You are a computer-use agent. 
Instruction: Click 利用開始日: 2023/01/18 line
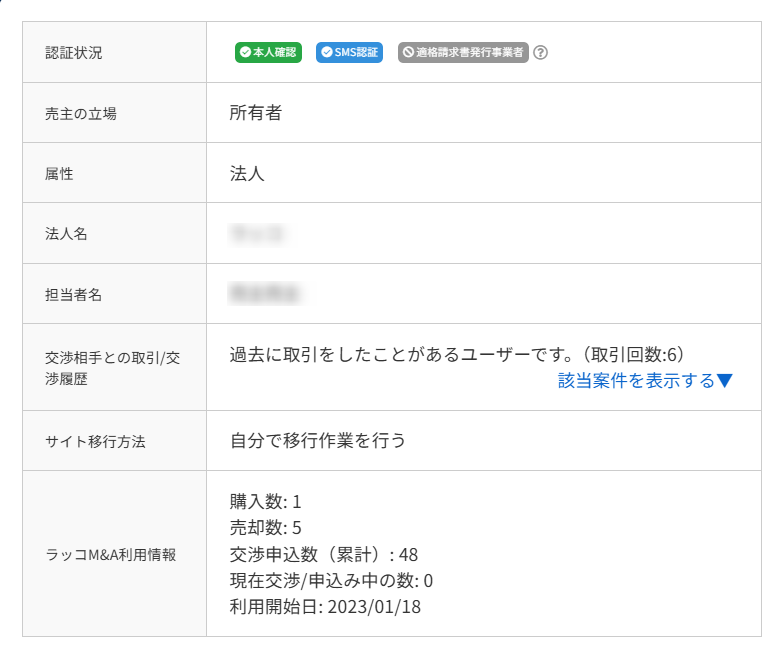tap(325, 607)
